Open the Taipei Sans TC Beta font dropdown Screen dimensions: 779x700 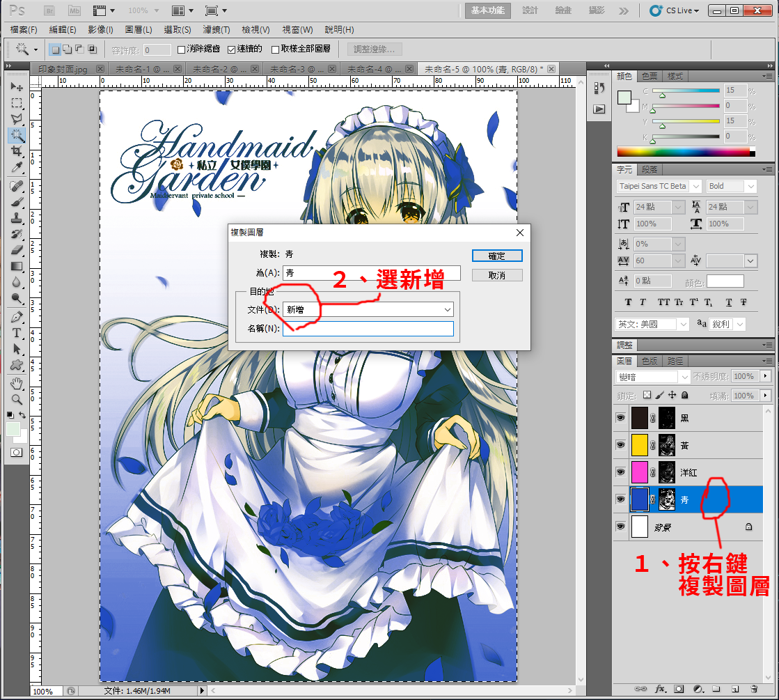click(x=696, y=186)
